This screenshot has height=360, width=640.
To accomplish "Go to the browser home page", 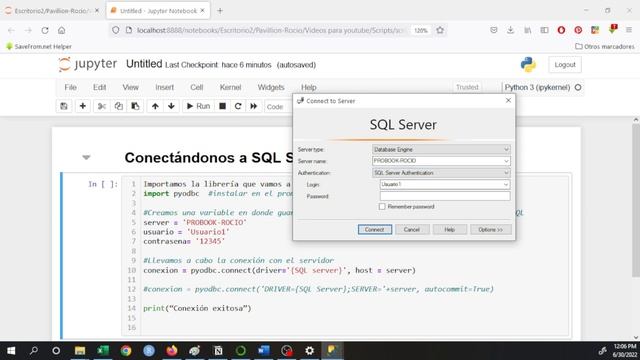I will point(61,30).
